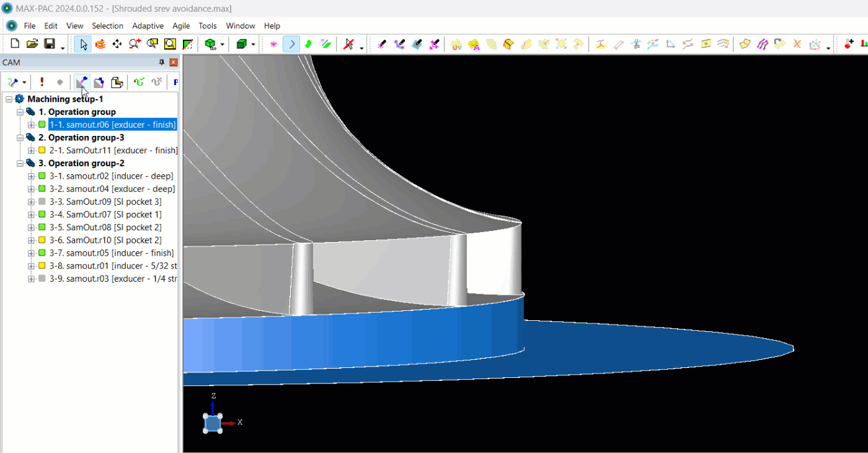Open the Adaptive menu
This screenshot has height=453, width=868.
click(148, 25)
